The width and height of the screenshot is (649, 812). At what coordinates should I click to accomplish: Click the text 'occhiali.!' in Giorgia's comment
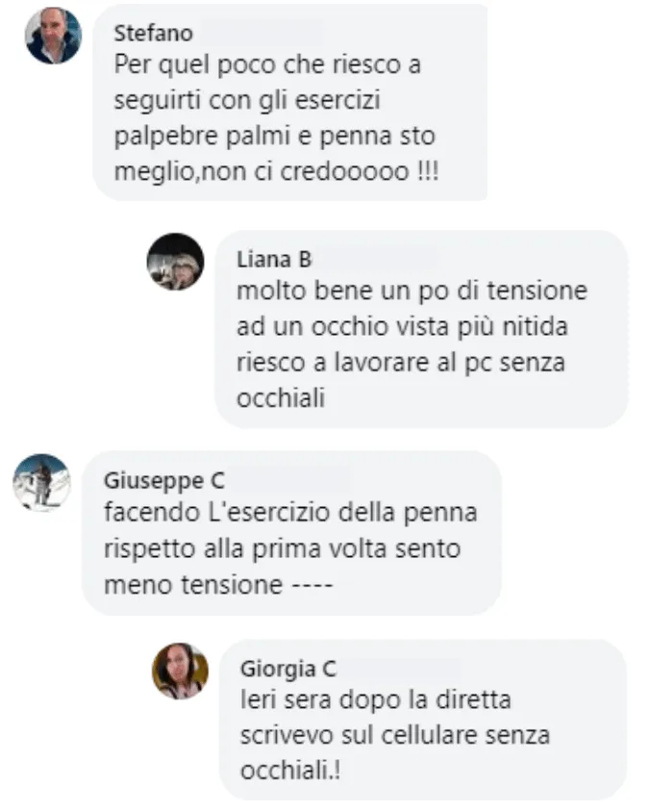point(291,772)
